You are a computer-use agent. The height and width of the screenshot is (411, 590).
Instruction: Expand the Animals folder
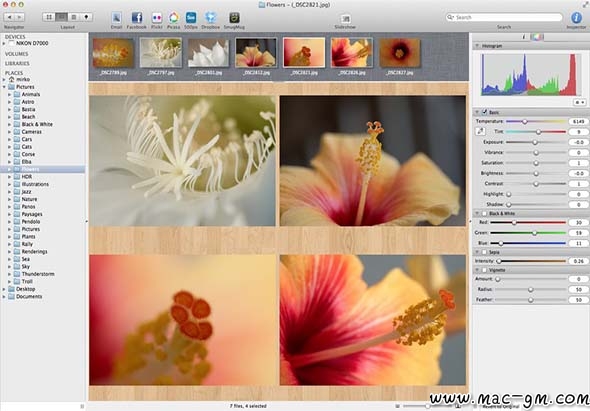tap(9, 94)
